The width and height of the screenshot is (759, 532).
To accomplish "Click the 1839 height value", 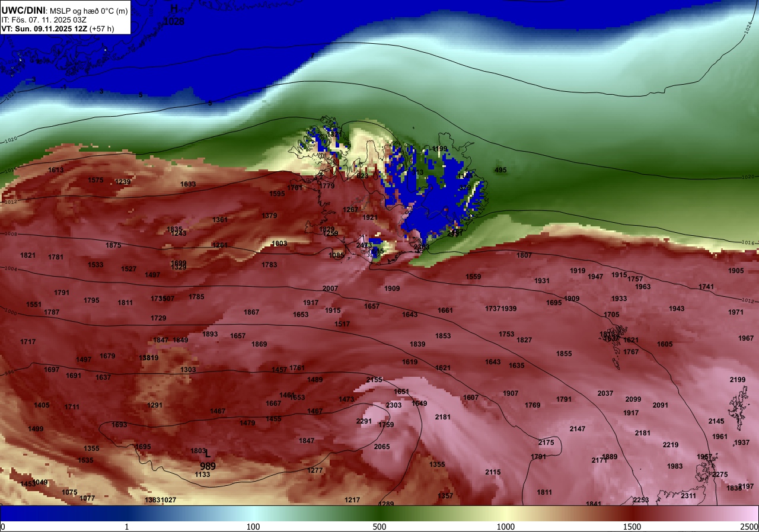I will (417, 344).
